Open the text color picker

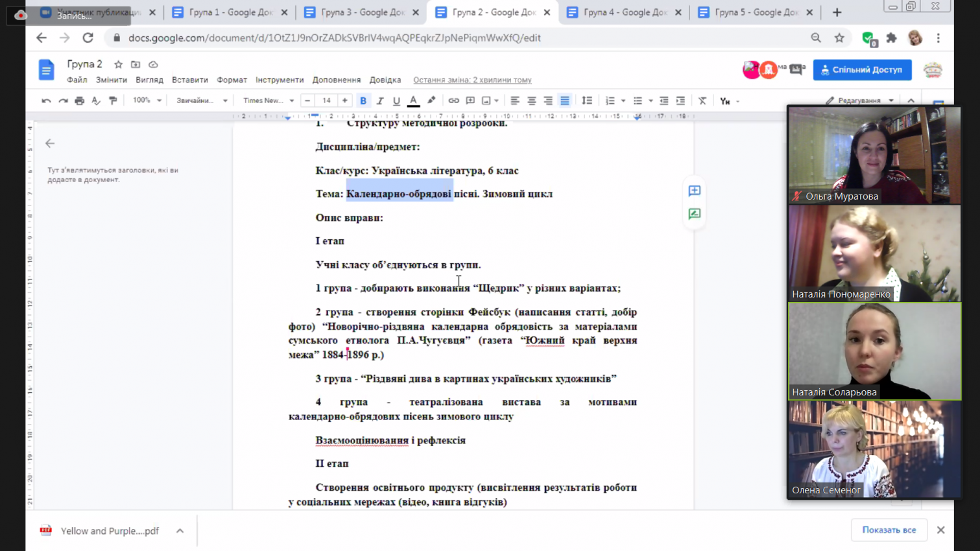click(x=413, y=101)
